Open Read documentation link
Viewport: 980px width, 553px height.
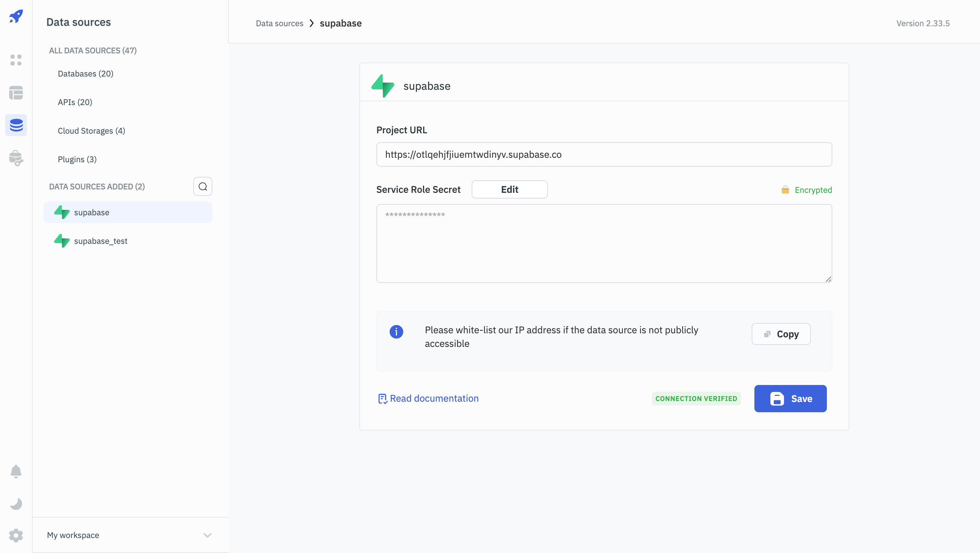click(x=428, y=398)
